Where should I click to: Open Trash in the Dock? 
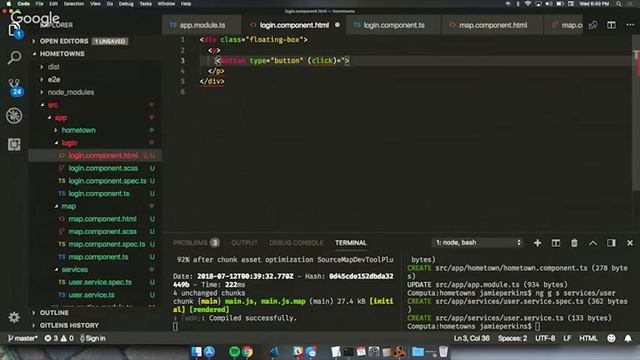click(x=443, y=352)
